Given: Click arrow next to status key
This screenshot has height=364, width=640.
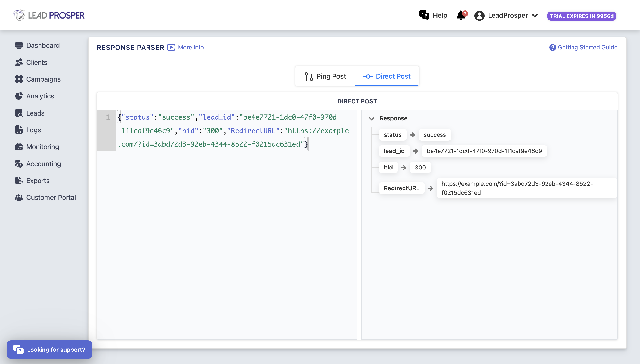Looking at the screenshot, I should click(413, 135).
